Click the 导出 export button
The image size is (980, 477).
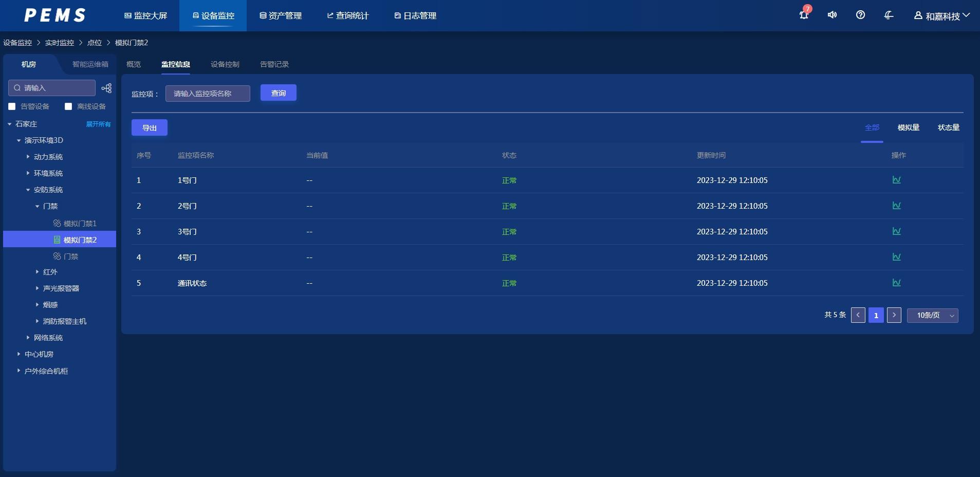click(x=149, y=127)
